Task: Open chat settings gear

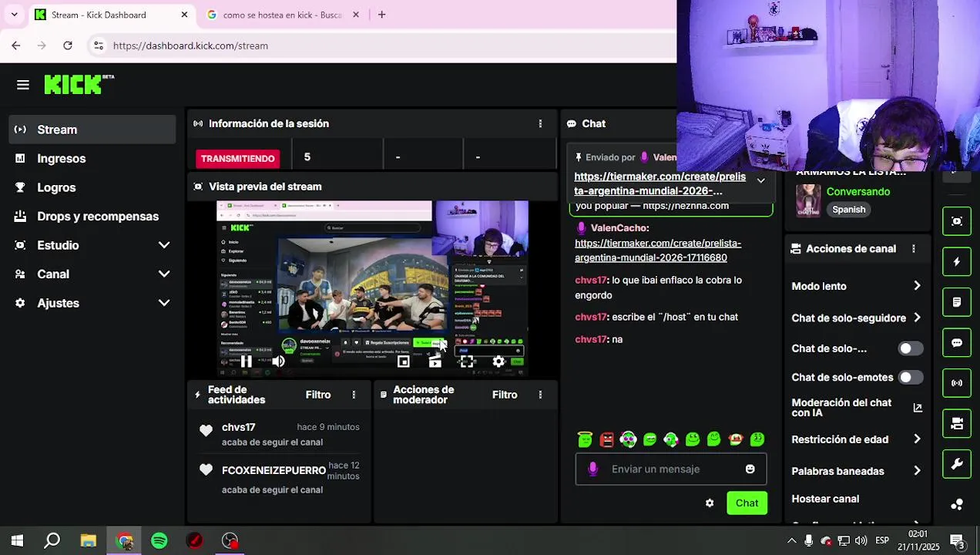Action: tap(710, 503)
